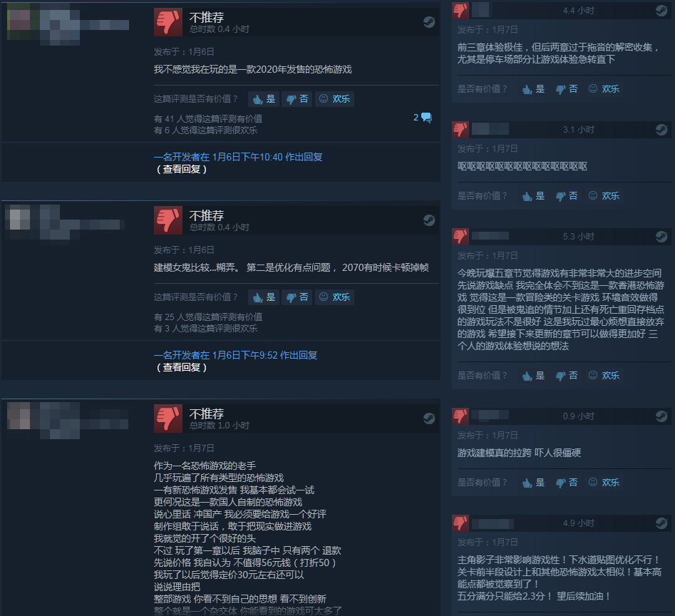This screenshot has width=675, height=616.
Task: Click Steam icon on the 5.3 小时 review
Action: click(661, 236)
